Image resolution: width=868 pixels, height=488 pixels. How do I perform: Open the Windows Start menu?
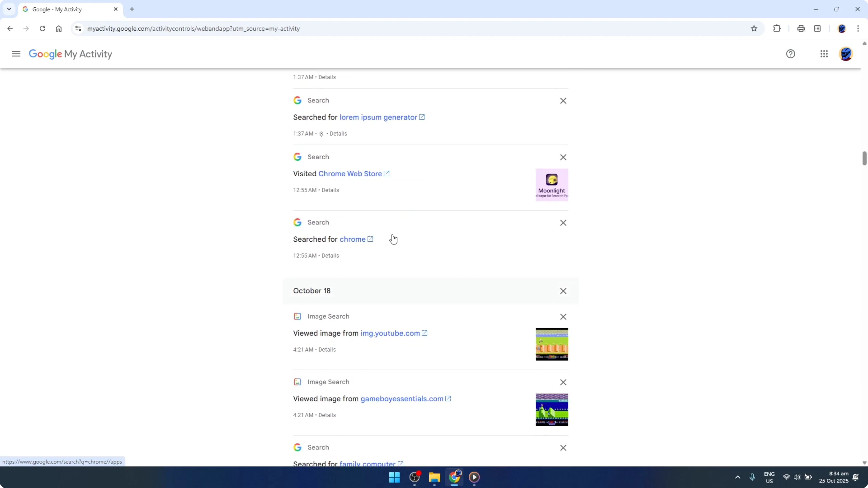(x=394, y=477)
